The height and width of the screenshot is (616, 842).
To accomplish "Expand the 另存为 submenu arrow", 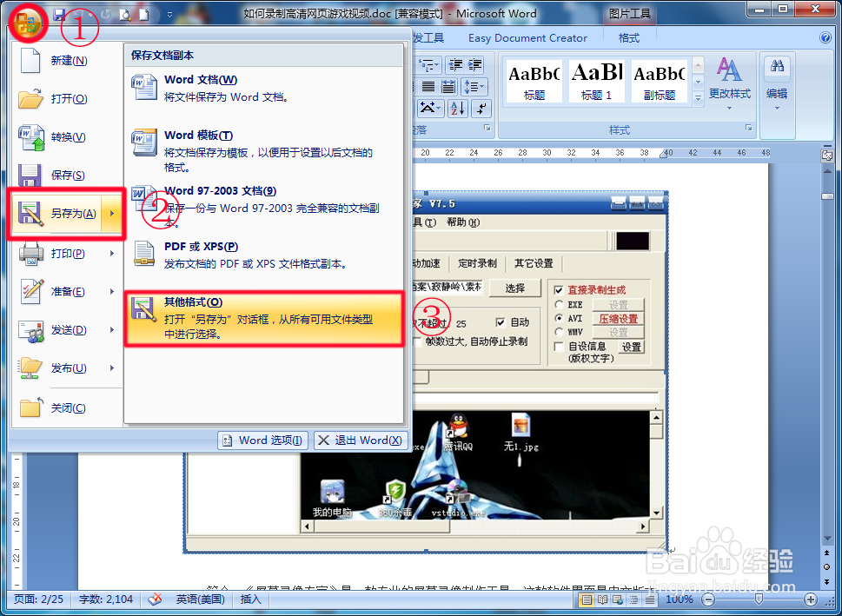I will (x=110, y=214).
